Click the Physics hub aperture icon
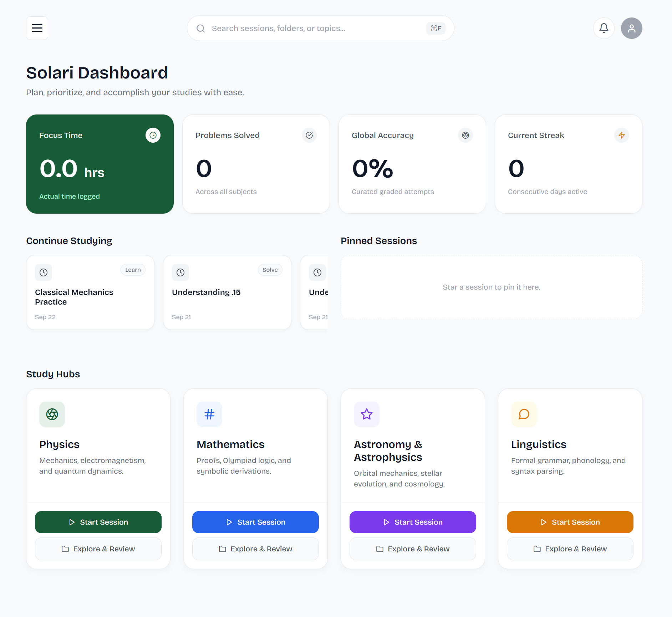Image resolution: width=672 pixels, height=617 pixels. click(52, 414)
